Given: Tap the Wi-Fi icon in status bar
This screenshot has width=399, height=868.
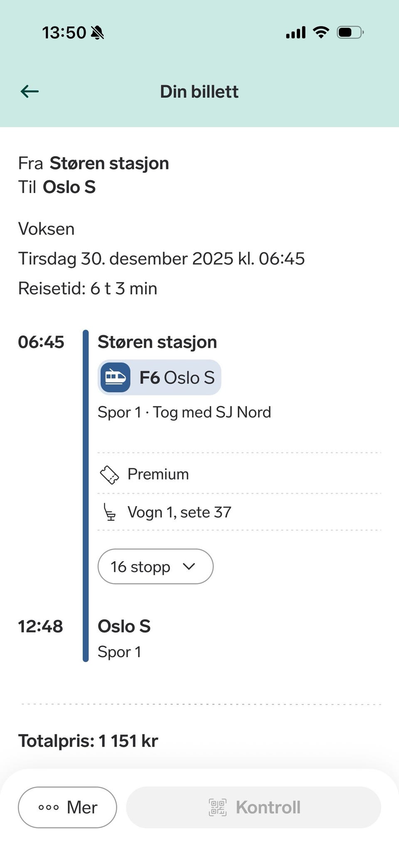Looking at the screenshot, I should tap(320, 32).
